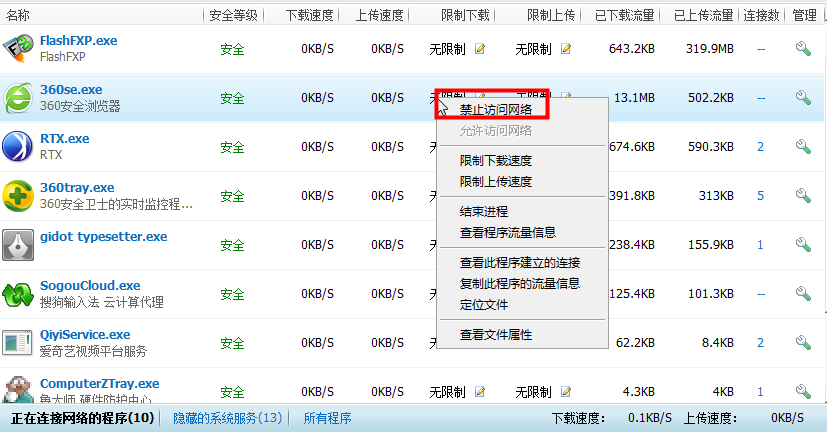Open ComputerZTray.exe program name link
This screenshot has height=432, width=827.
coord(100,384)
